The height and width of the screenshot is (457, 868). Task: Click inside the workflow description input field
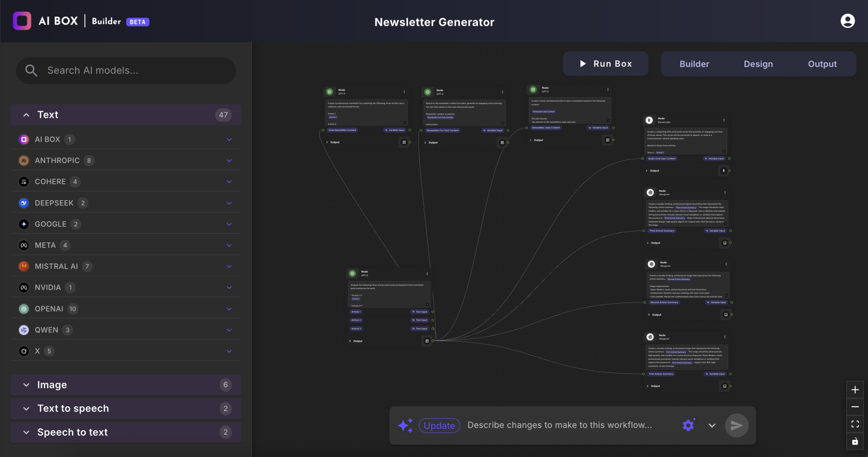561,425
